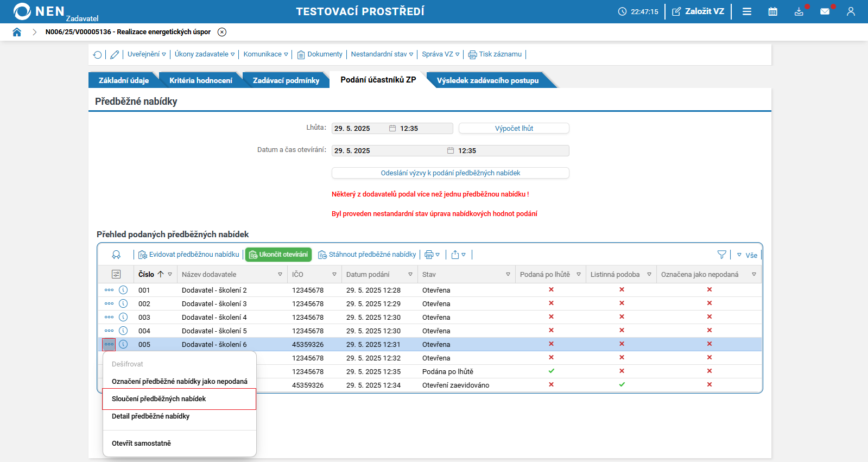The width and height of the screenshot is (868, 462).
Task: Sort by Číslo column header
Action: (x=147, y=275)
